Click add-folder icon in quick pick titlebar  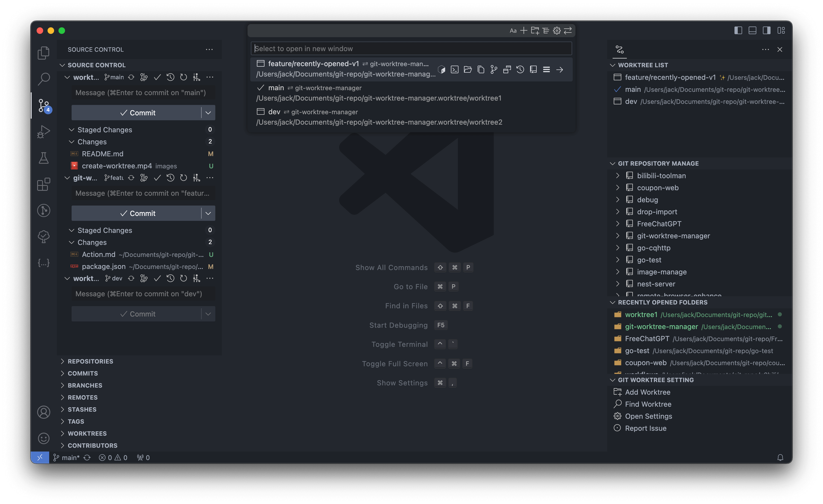[535, 31]
